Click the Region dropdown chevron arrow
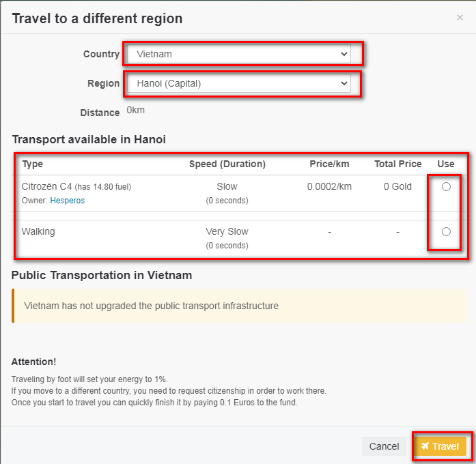This screenshot has height=464, width=476. click(x=343, y=84)
